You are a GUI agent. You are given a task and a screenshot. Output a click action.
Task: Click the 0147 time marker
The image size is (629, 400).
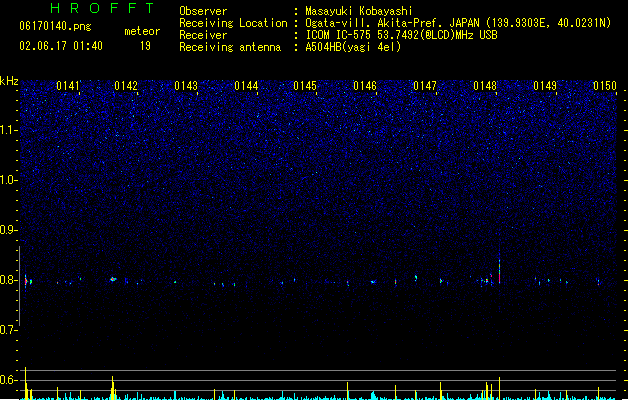pos(425,86)
